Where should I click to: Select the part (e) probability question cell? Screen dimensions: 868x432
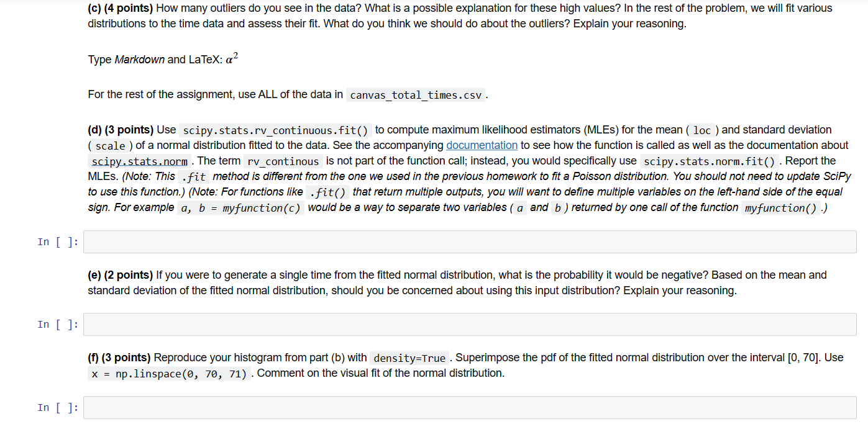click(435, 281)
